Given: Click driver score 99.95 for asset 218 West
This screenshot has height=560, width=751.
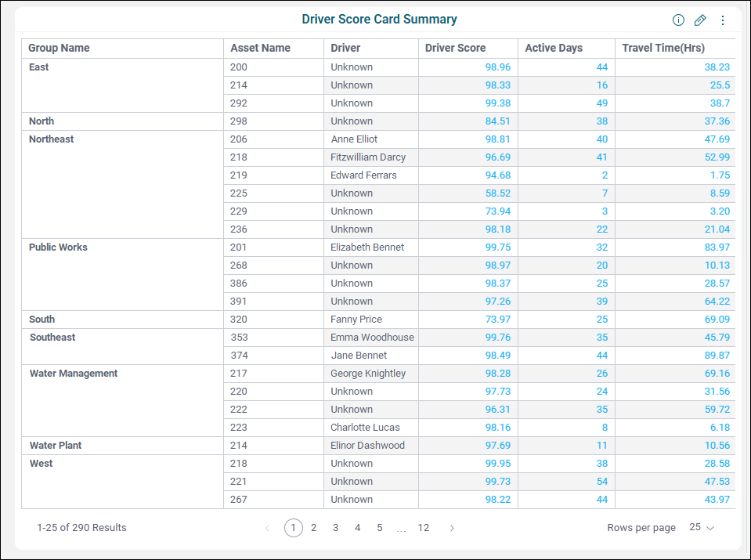Looking at the screenshot, I should coord(497,463).
